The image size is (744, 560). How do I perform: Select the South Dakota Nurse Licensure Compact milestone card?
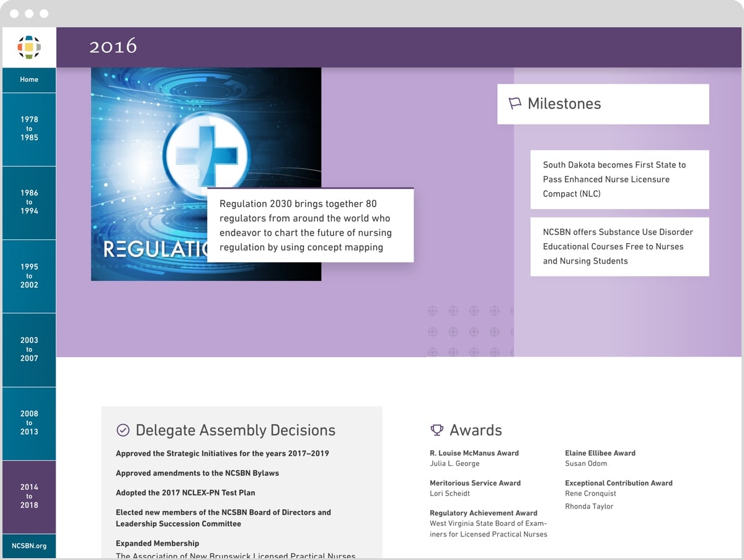click(619, 179)
